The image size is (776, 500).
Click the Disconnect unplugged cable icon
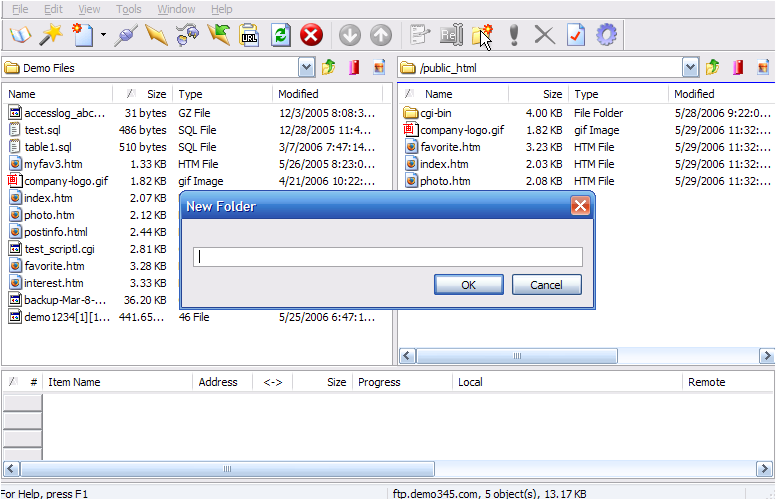click(188, 35)
